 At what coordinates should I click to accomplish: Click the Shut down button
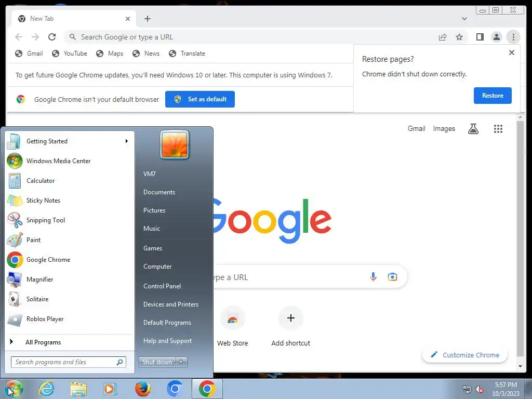point(157,362)
